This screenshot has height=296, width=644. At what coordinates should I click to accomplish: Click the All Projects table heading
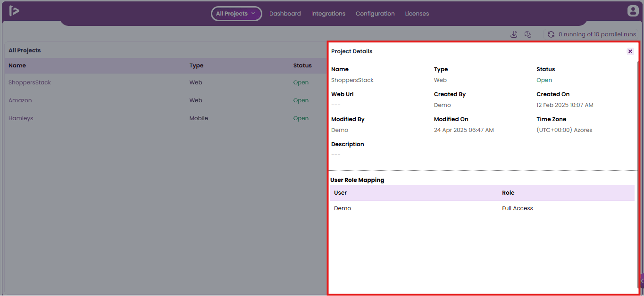coord(25,50)
